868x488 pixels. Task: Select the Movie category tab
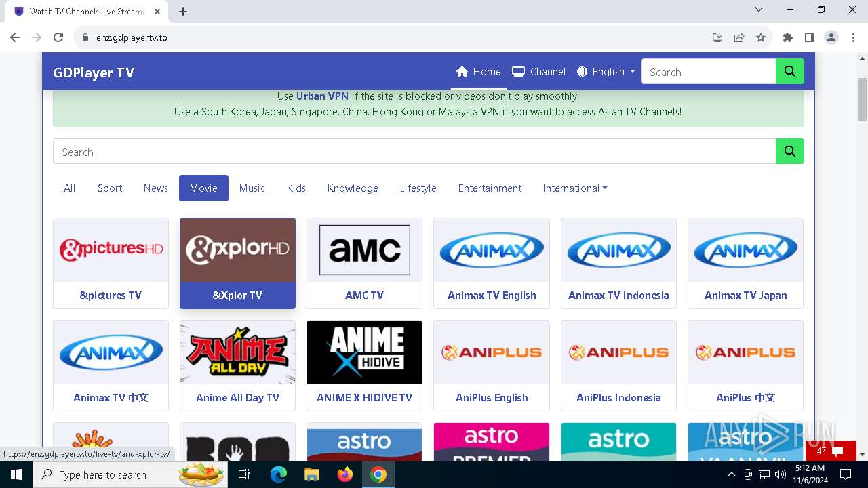tap(203, 188)
